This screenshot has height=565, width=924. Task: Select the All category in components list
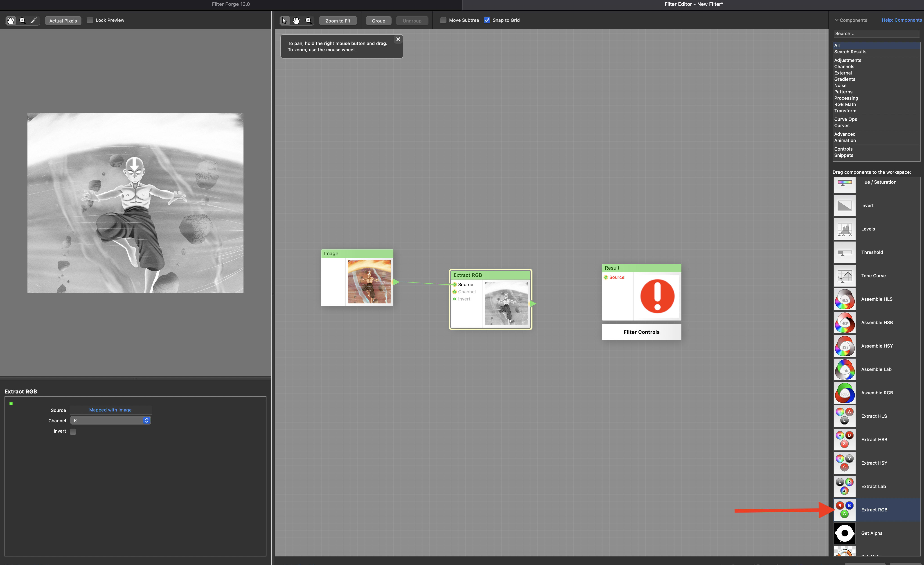point(876,45)
